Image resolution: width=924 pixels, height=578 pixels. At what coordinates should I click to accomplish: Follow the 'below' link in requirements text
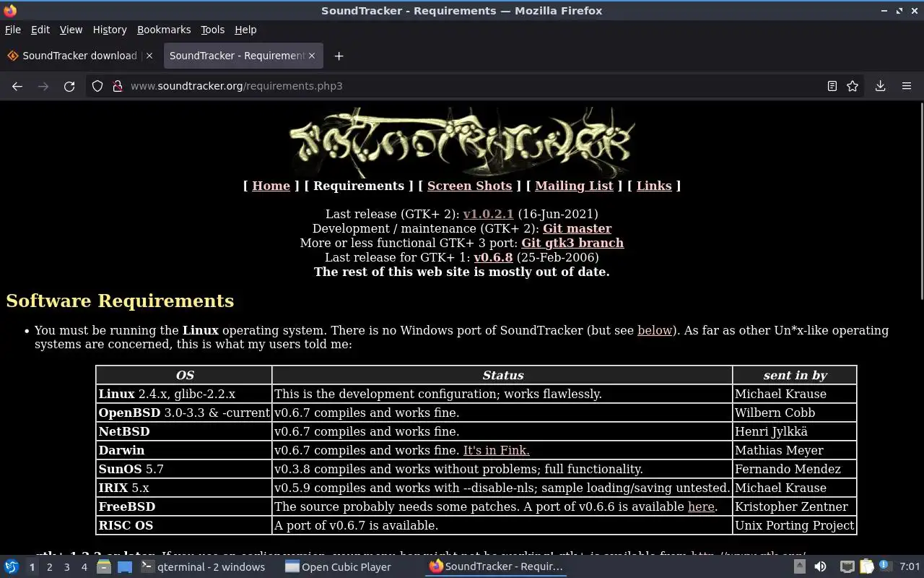[655, 330]
